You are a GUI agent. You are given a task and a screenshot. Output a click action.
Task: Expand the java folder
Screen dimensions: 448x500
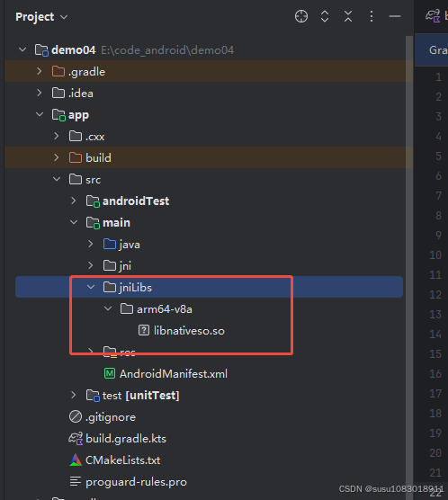[x=91, y=244]
